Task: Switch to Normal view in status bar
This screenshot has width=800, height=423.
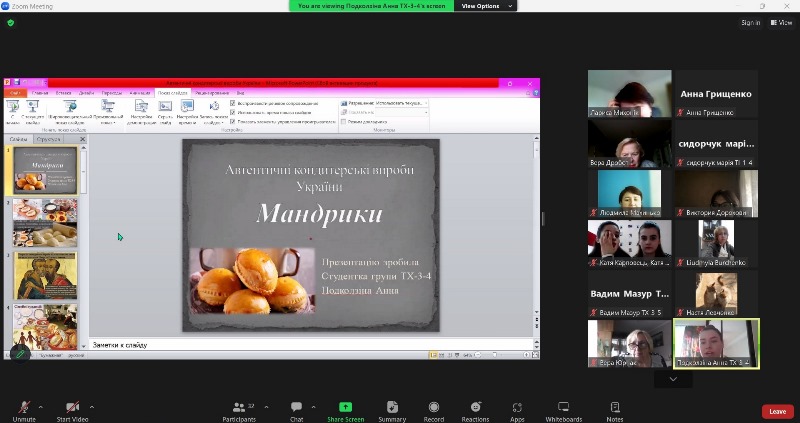Action: pyautogui.click(x=433, y=355)
